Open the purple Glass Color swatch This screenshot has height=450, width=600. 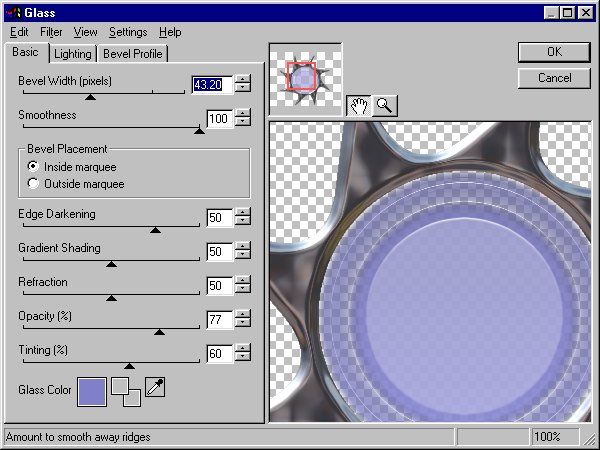coord(91,390)
